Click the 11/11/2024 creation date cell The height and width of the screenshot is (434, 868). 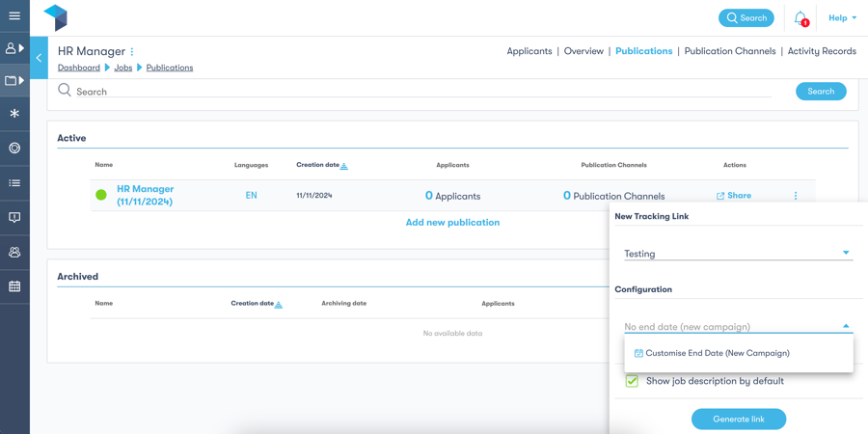(314, 196)
